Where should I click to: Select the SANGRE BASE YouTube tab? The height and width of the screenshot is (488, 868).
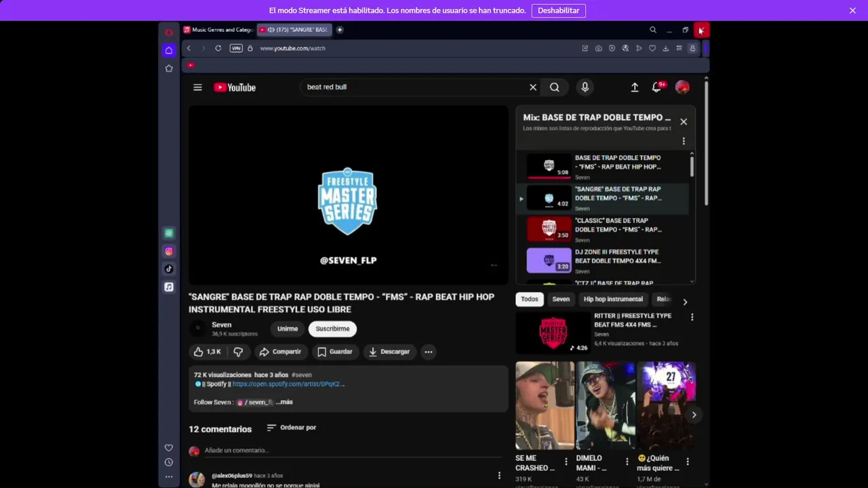[294, 30]
